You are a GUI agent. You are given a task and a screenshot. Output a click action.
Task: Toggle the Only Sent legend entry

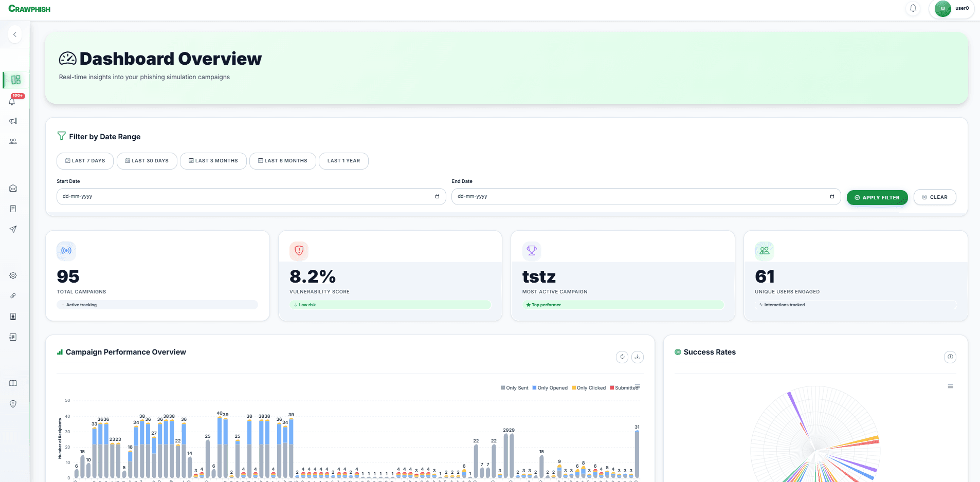514,387
